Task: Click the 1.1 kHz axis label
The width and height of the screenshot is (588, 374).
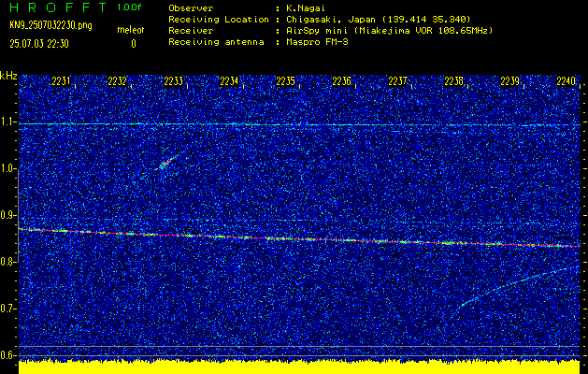Action: [7, 122]
